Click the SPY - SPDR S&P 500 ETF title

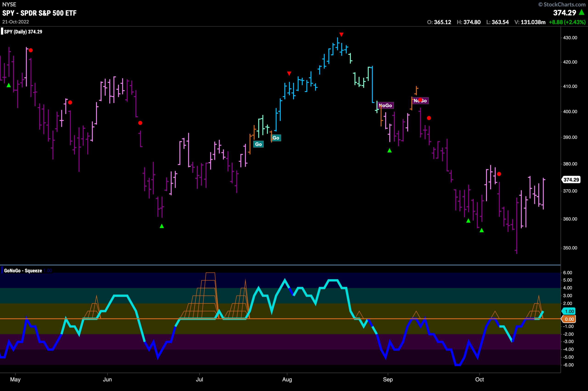pos(39,13)
